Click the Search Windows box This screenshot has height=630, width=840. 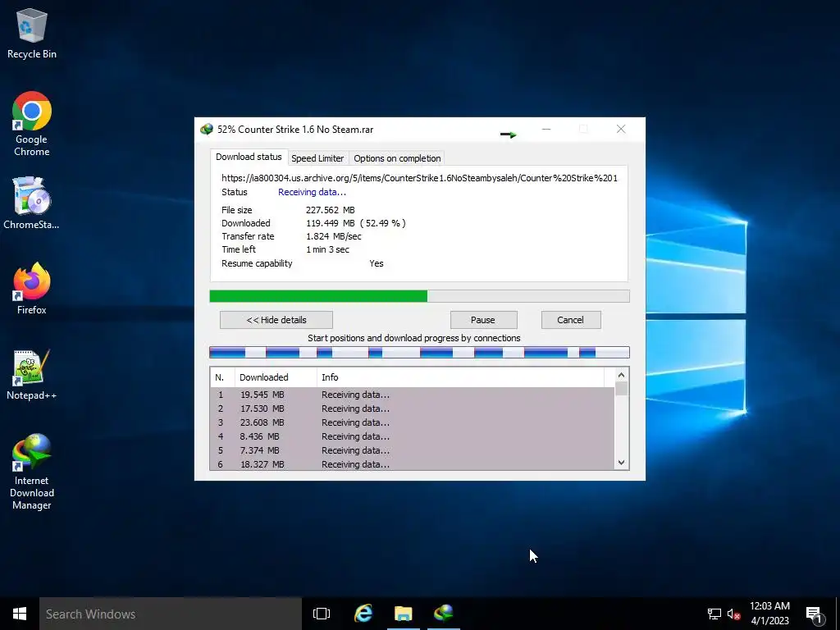click(171, 614)
